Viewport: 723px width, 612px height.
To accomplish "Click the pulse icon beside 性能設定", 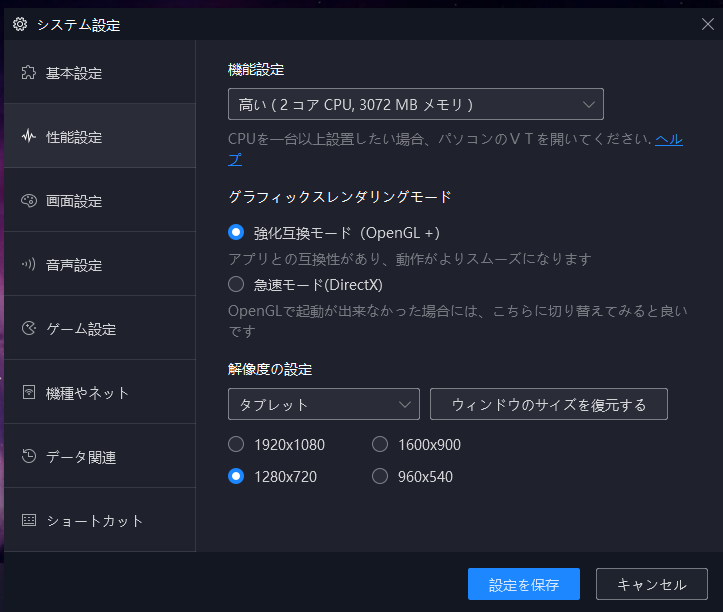I will coord(29,136).
